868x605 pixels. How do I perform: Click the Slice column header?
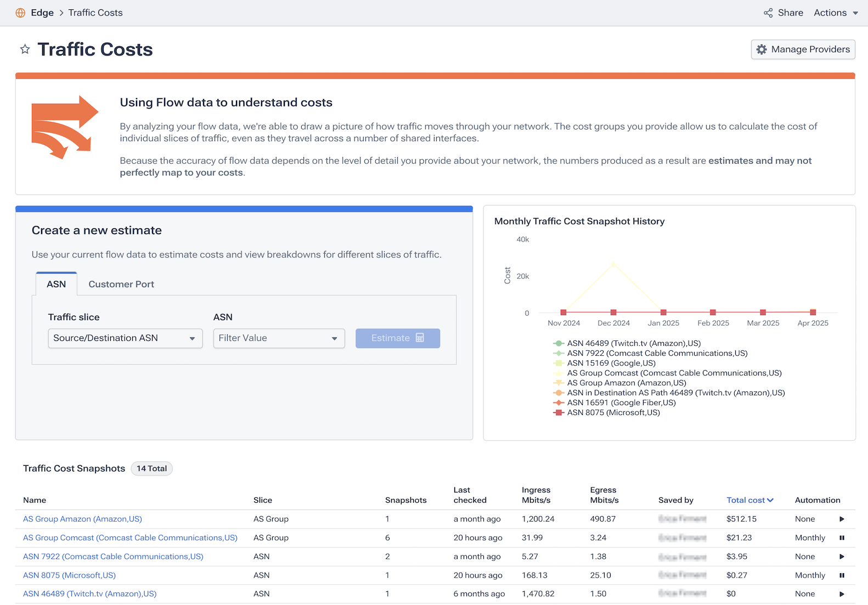263,500
